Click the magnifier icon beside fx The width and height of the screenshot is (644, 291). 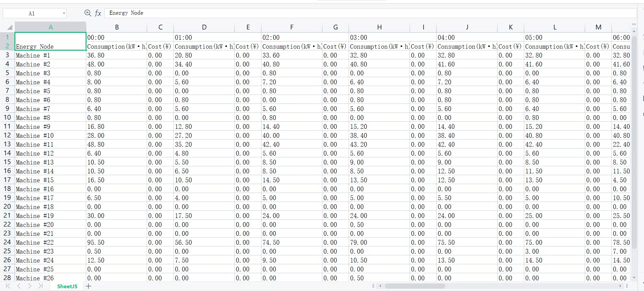point(88,13)
